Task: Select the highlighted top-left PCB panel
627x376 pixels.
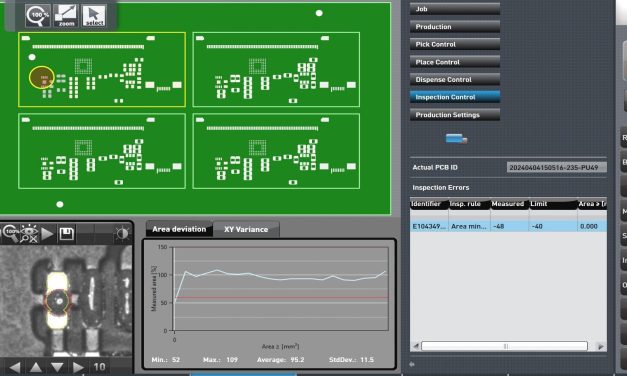Action: [102, 70]
